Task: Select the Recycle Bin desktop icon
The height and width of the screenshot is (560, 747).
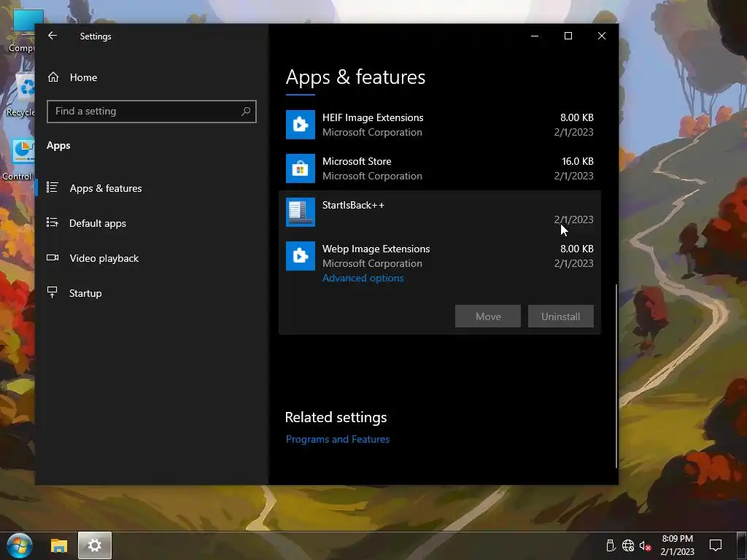Action: tap(20, 96)
